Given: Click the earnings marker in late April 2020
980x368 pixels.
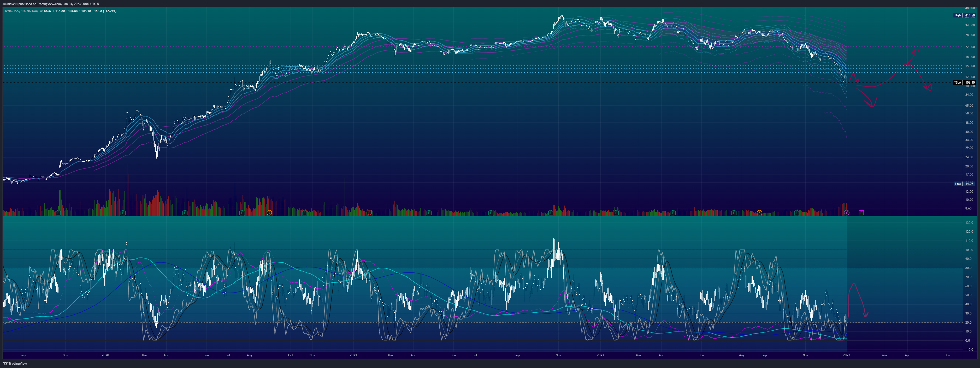Looking at the screenshot, I should [185, 213].
